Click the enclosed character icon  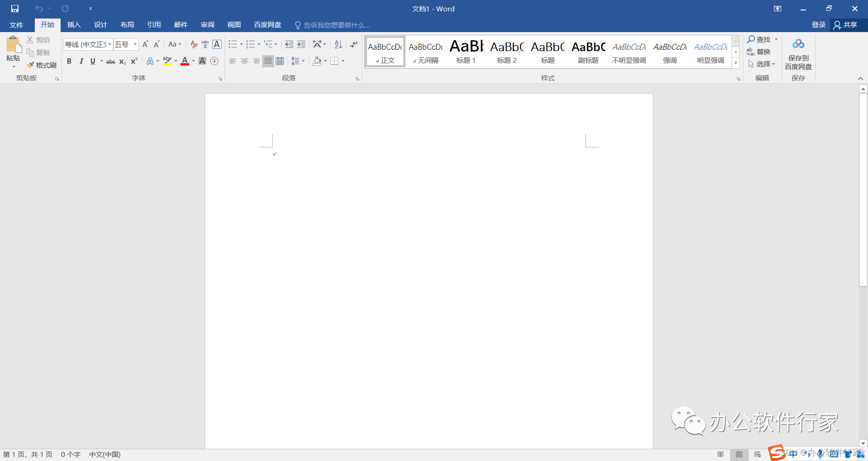214,61
